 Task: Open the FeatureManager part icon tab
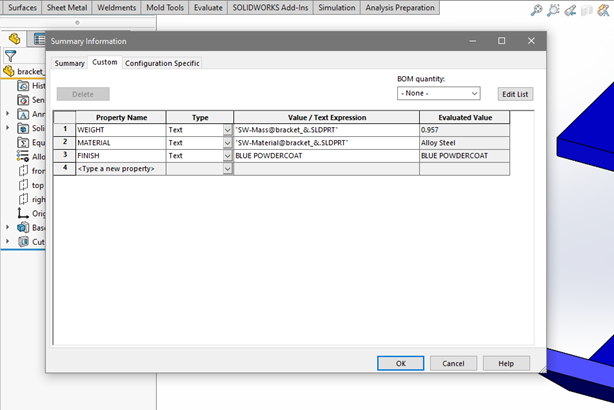coord(14,39)
